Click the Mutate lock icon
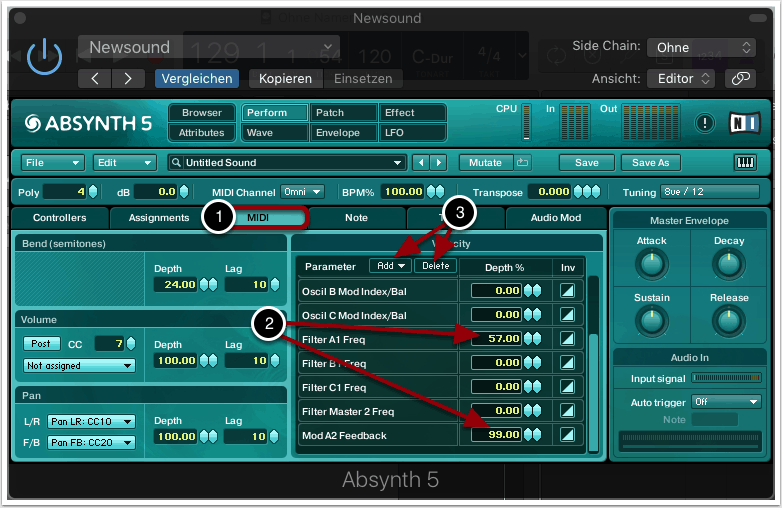The height and width of the screenshot is (508, 782). 522,163
